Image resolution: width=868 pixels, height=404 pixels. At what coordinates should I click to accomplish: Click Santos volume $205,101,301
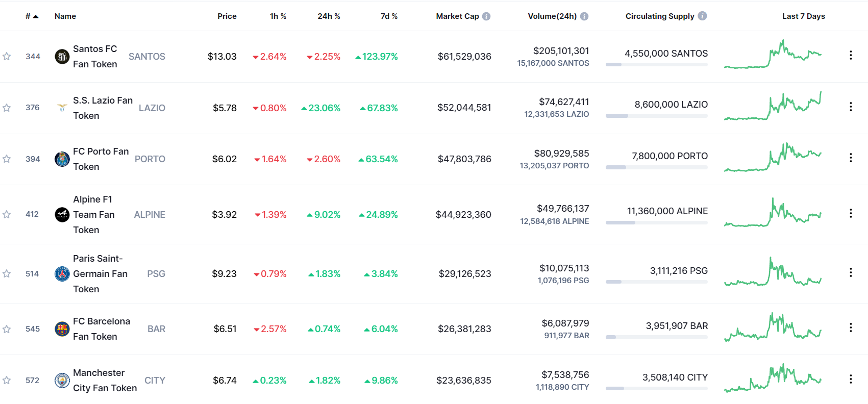561,51
